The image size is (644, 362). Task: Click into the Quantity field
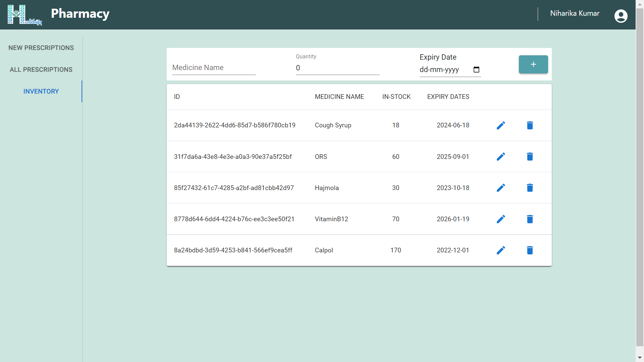[337, 68]
